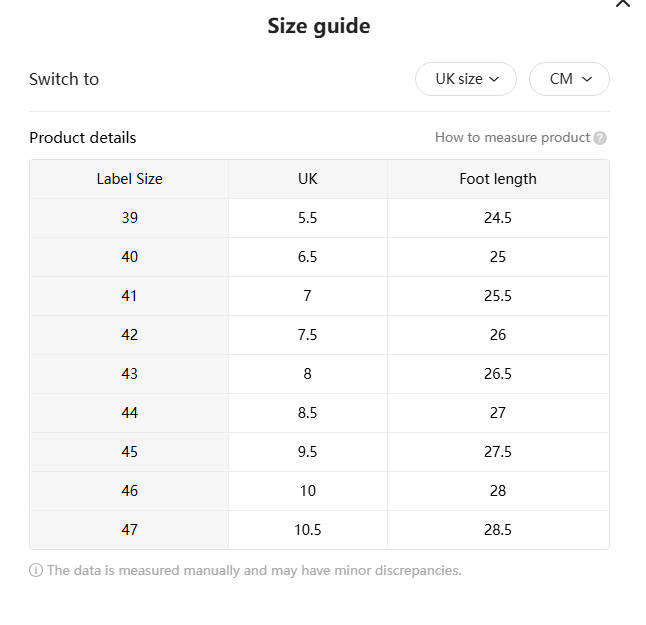Click the Size guide title
This screenshot has height=625, width=646.
click(x=319, y=26)
